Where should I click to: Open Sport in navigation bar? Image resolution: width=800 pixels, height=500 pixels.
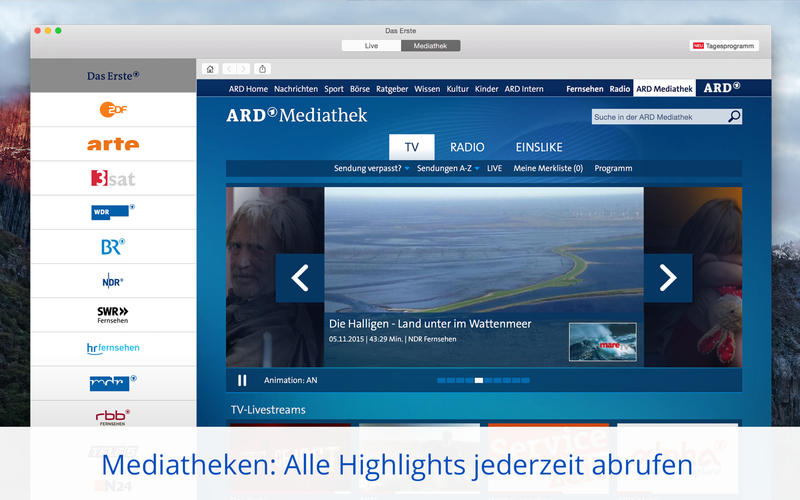[x=334, y=89]
